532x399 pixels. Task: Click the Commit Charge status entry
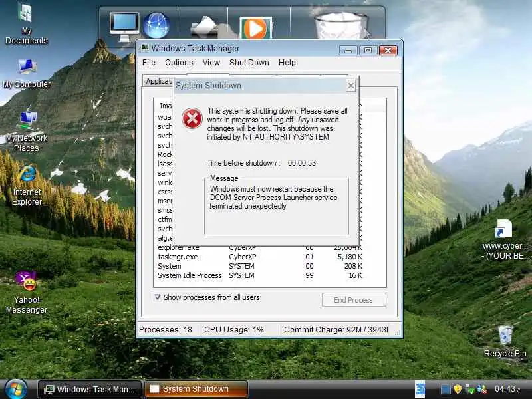click(x=336, y=329)
